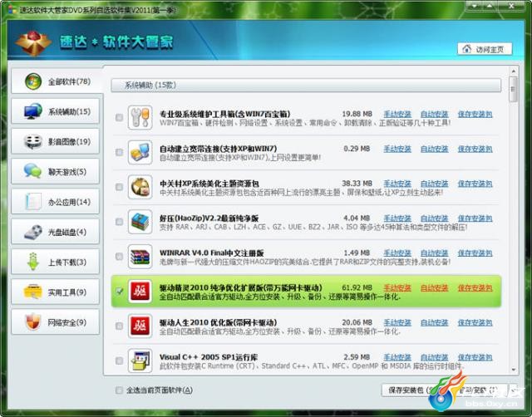The image size is (532, 417).
Task: Open the 聊天游戏(5) category
Action: (x=56, y=172)
